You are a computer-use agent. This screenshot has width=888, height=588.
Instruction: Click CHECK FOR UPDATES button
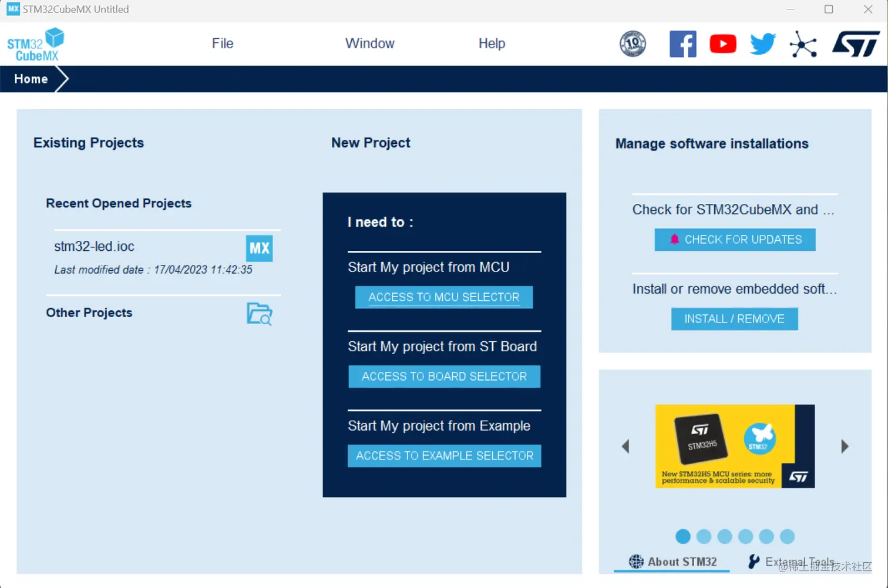click(x=735, y=240)
